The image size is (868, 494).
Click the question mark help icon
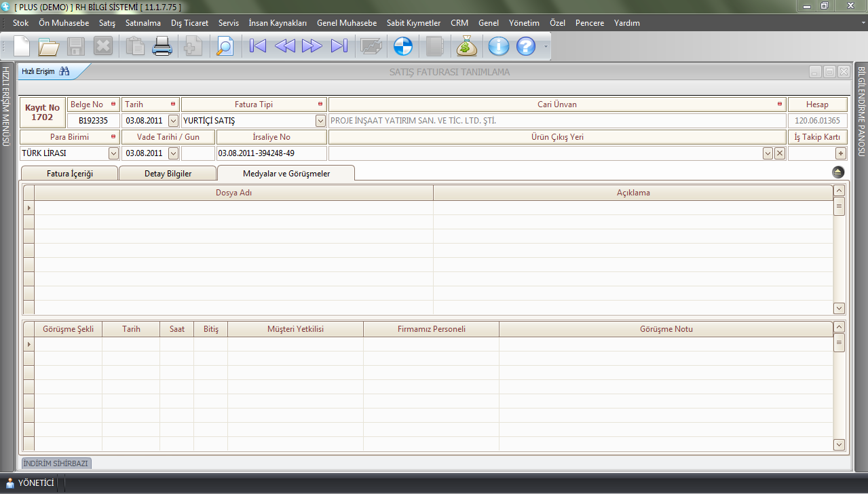click(526, 46)
